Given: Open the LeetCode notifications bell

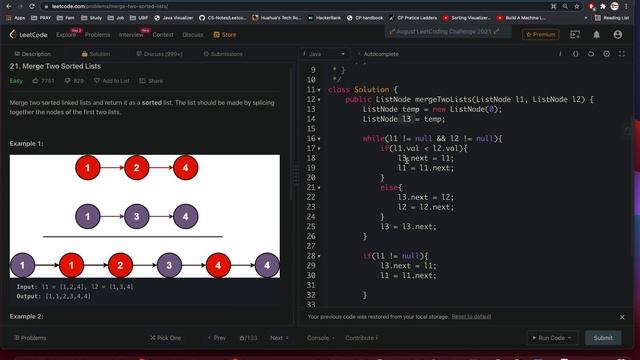Looking at the screenshot, I should point(596,35).
